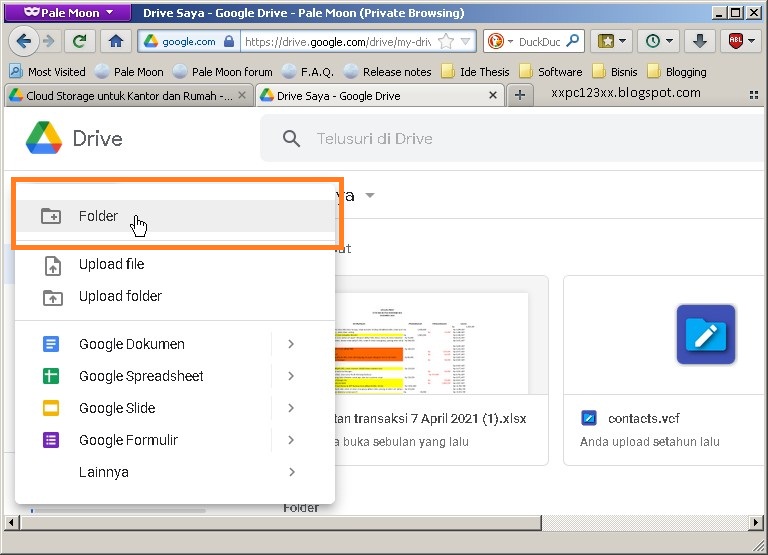Click the scroll left arrow
The height and width of the screenshot is (555, 768).
(12, 523)
